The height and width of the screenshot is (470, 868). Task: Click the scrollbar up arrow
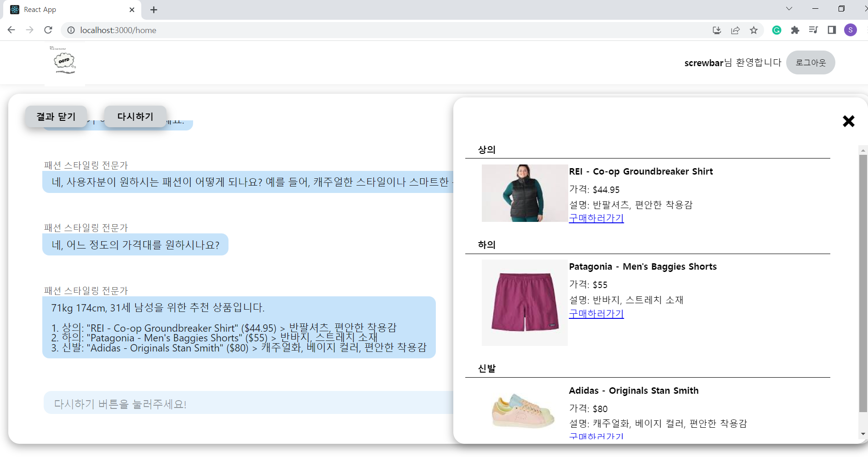pos(863,150)
